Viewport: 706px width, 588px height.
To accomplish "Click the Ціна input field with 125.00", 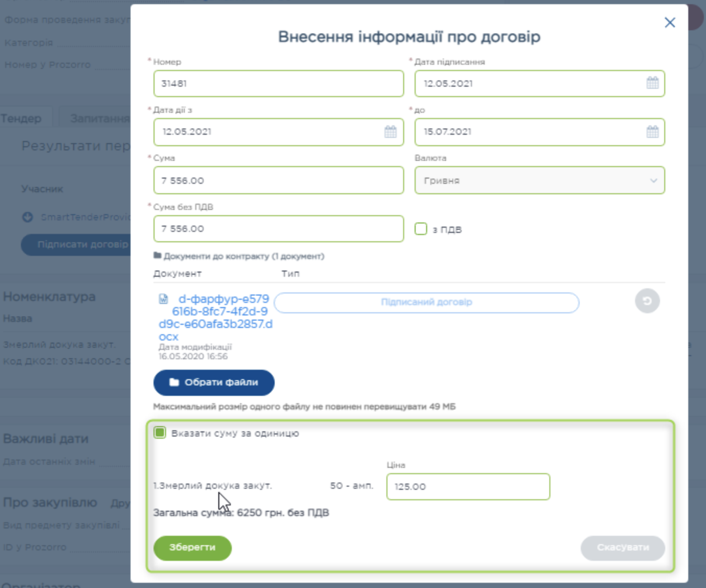I will tap(468, 487).
